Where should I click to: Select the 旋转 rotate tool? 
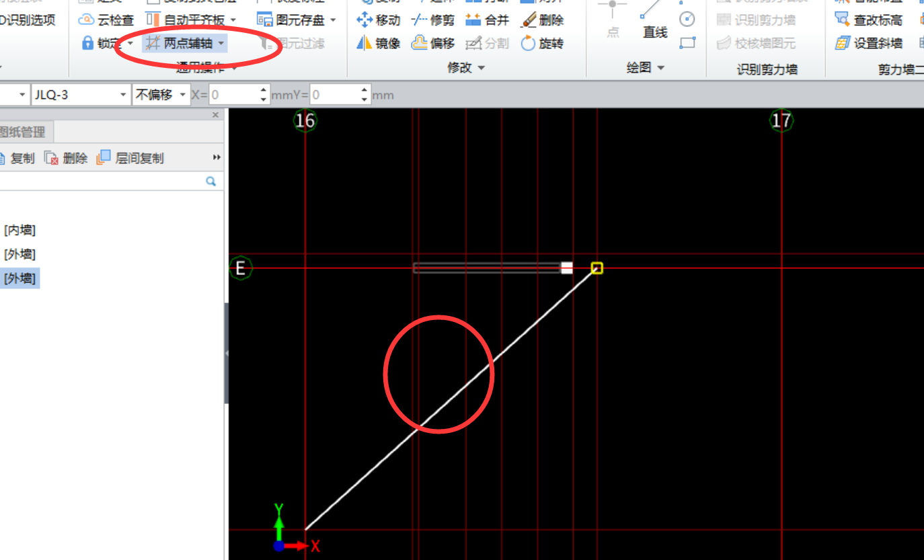click(x=542, y=44)
